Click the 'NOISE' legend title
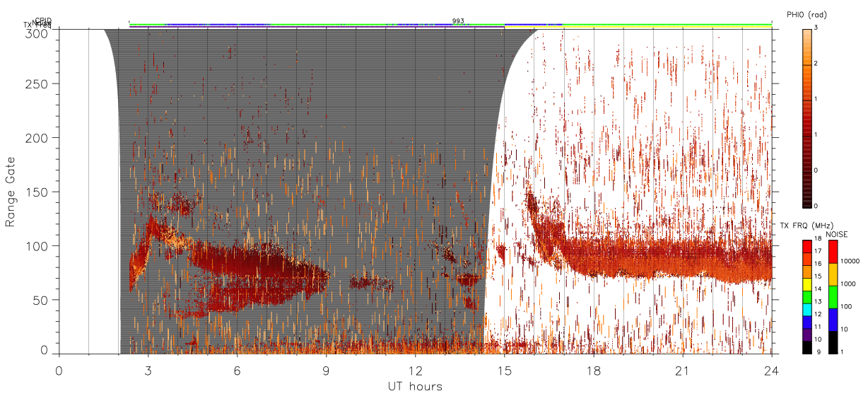 [x=836, y=234]
